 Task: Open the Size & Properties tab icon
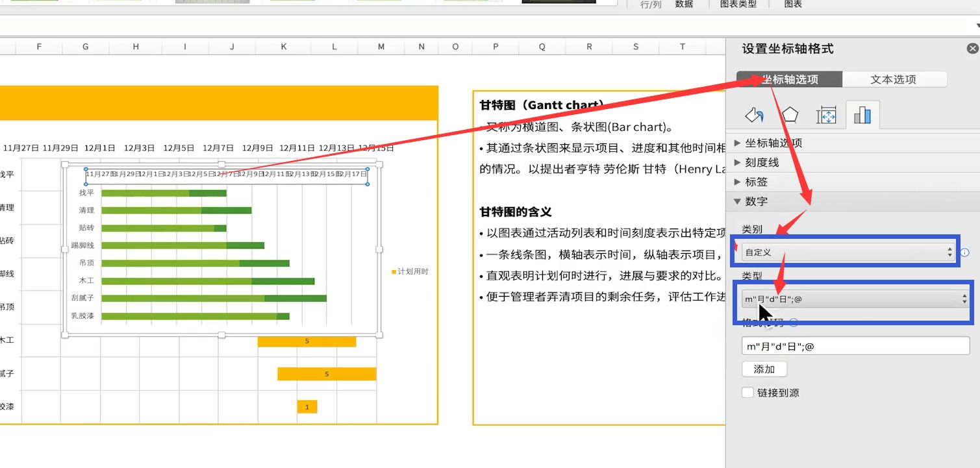coord(826,116)
